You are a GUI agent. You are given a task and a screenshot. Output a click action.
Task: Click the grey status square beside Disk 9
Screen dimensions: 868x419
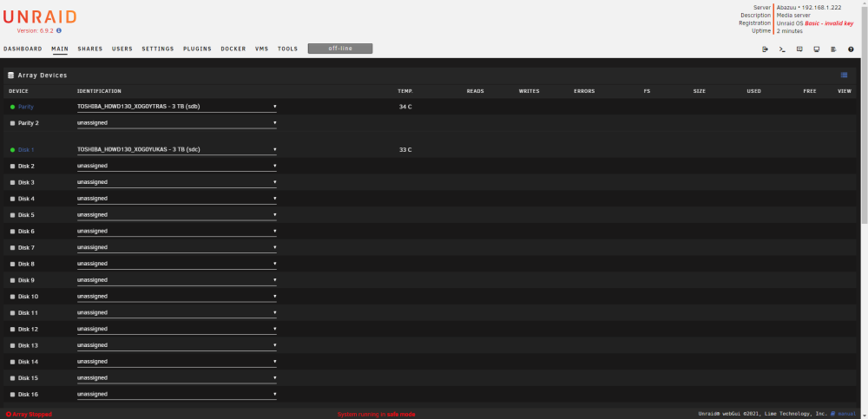(13, 280)
